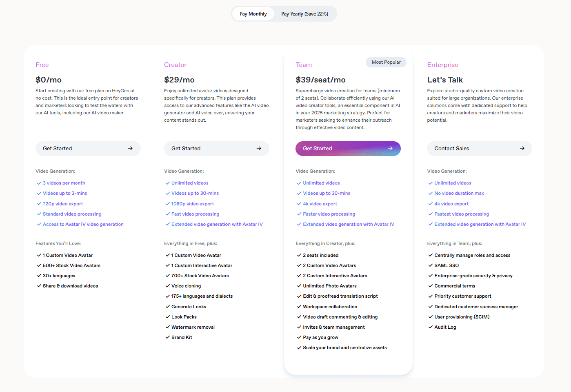Viewport: 571px width, 392px height.
Task: Click checkmark beside '2 seats included'
Action: pyautogui.click(x=299, y=256)
